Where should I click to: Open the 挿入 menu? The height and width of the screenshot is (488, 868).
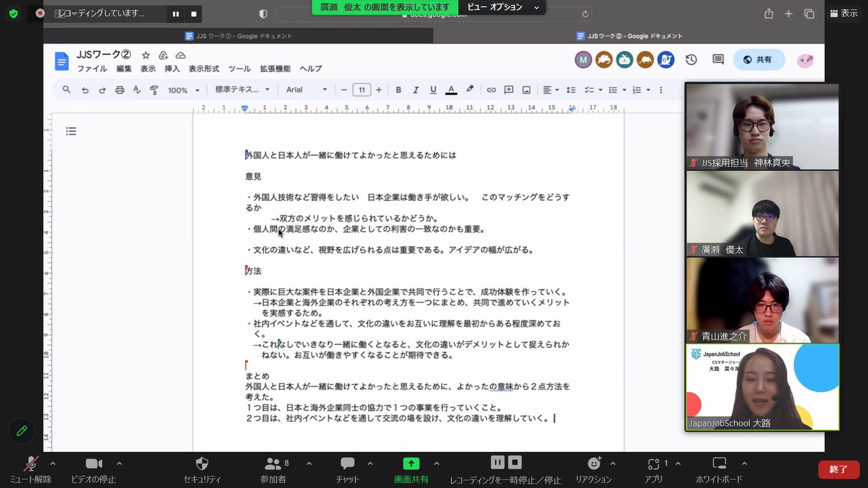(172, 69)
